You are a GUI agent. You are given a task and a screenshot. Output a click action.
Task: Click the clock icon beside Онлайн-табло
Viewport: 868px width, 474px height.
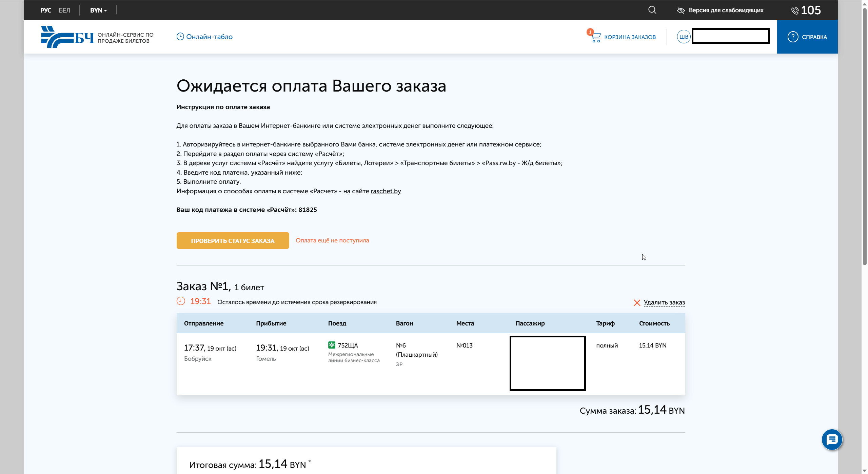pyautogui.click(x=180, y=37)
